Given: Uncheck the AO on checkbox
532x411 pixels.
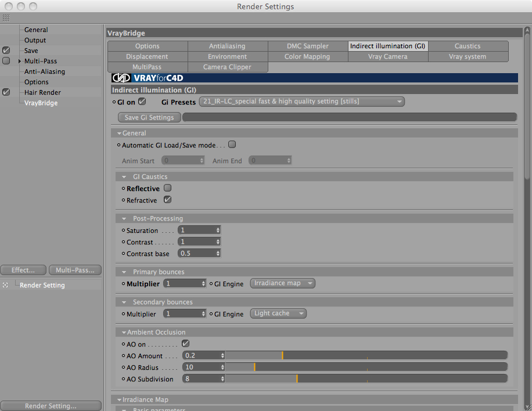Looking at the screenshot, I should [186, 344].
